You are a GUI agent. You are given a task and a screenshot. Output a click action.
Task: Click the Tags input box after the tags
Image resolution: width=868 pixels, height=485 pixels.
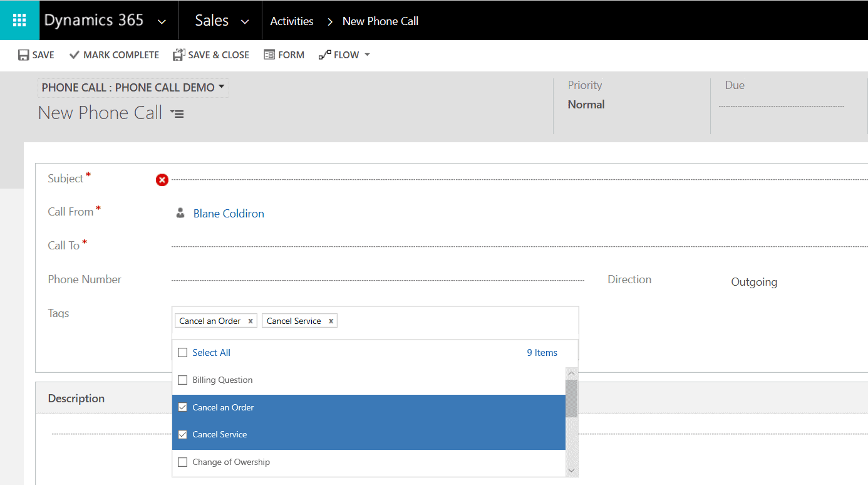tap(457, 321)
